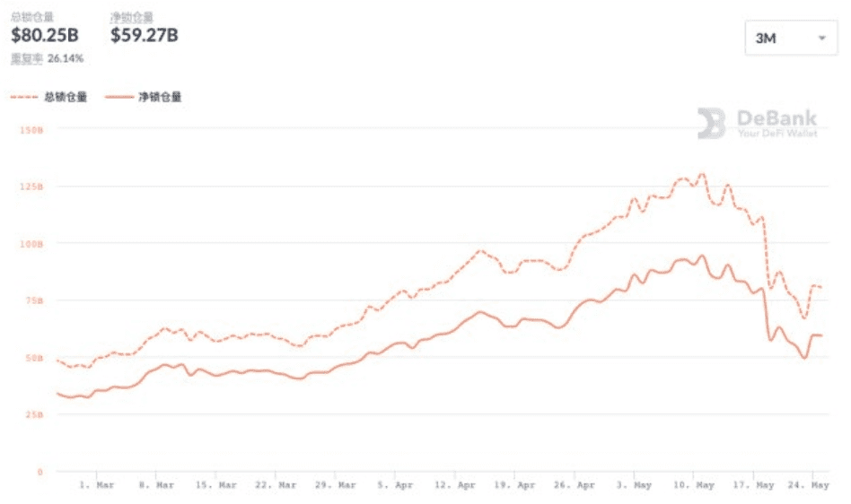
Task: Select the 10. May date label
Action: [694, 485]
